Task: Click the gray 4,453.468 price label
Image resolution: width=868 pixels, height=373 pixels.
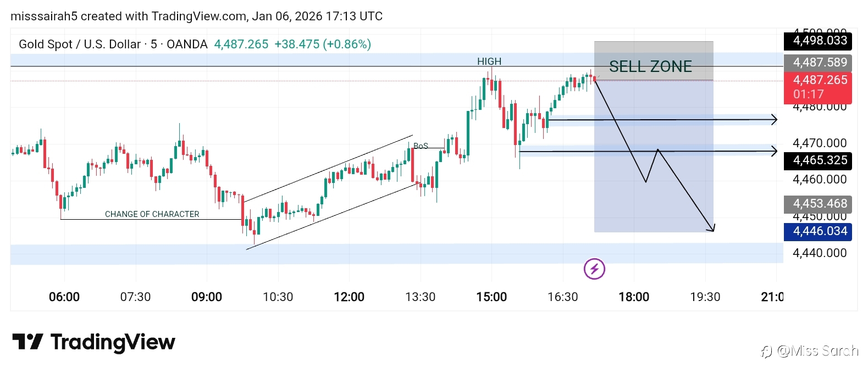Action: point(818,204)
